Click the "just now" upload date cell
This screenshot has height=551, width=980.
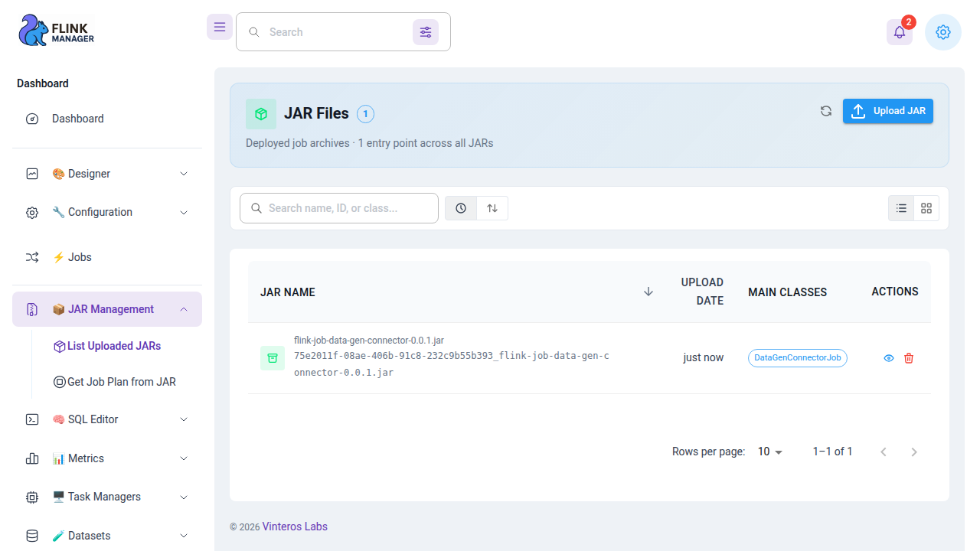[x=704, y=357]
